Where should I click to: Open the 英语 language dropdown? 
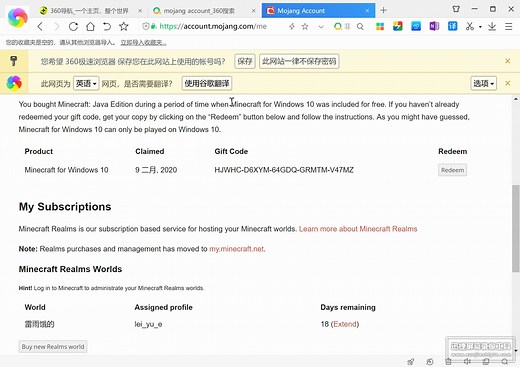coord(86,83)
